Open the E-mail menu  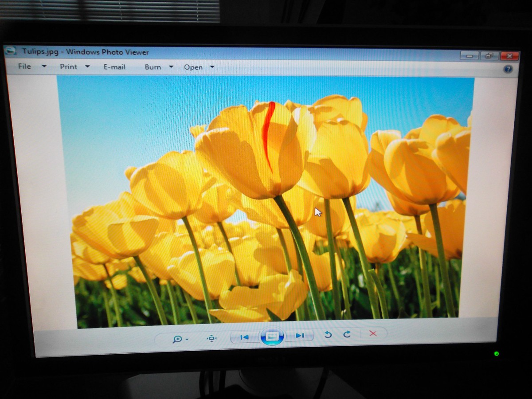point(114,67)
